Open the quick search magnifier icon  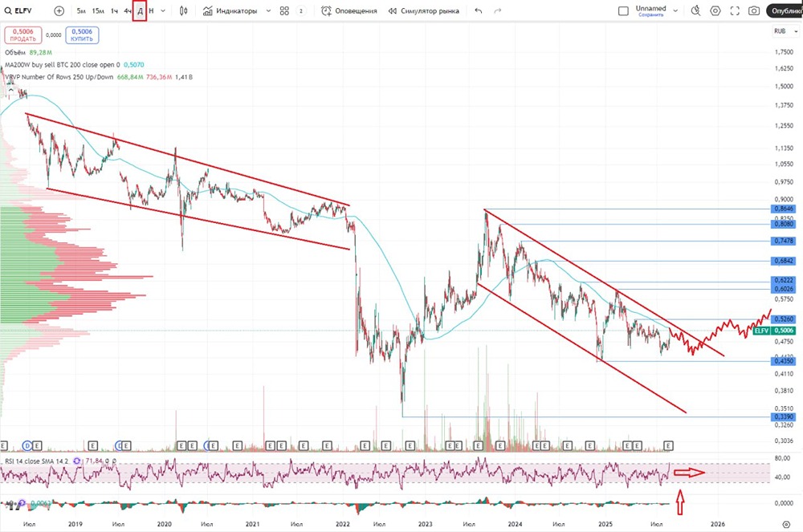[x=695, y=10]
